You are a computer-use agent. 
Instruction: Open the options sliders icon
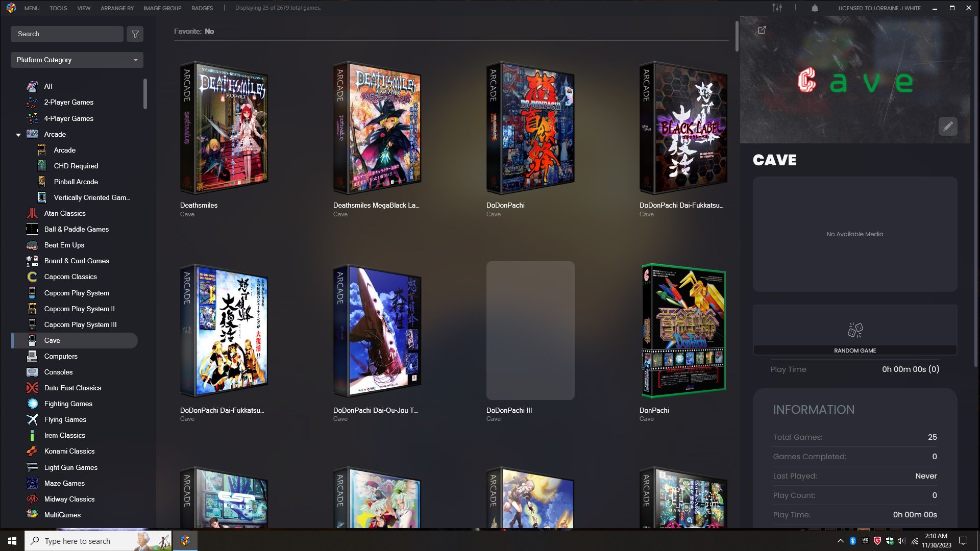pyautogui.click(x=777, y=8)
